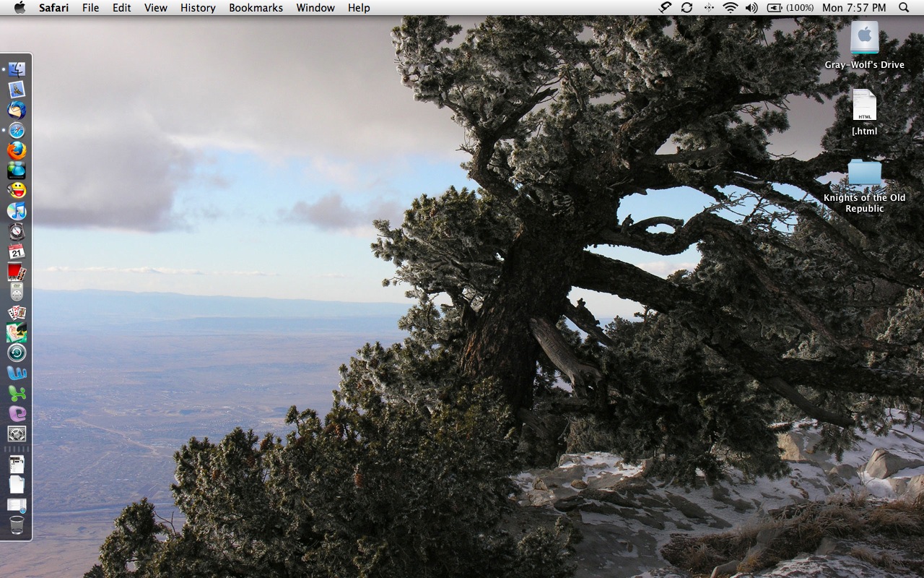Image resolution: width=924 pixels, height=578 pixels.
Task: Open the Apple menu
Action: coord(19,8)
